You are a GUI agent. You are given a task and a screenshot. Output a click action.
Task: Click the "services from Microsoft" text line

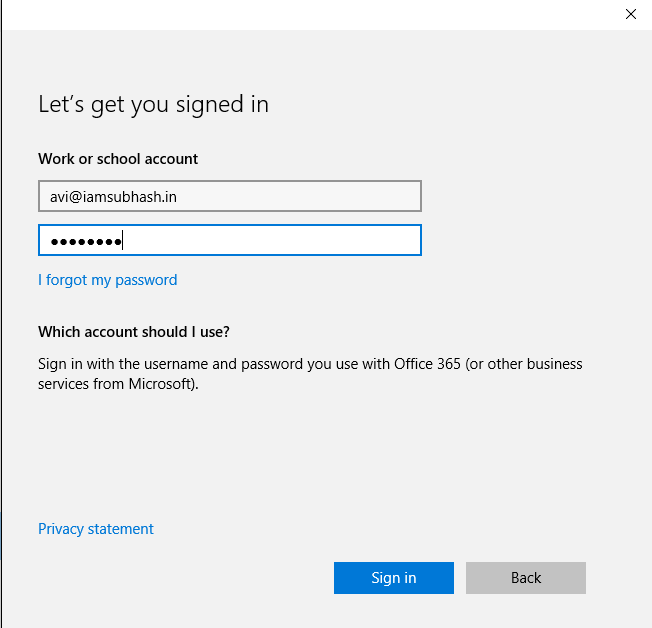click(118, 383)
